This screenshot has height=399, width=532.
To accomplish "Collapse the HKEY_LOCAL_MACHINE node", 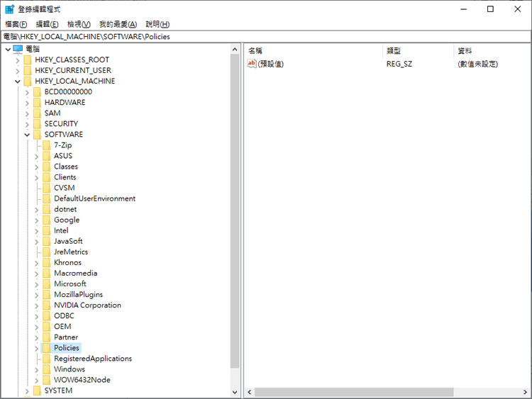I will click(18, 82).
